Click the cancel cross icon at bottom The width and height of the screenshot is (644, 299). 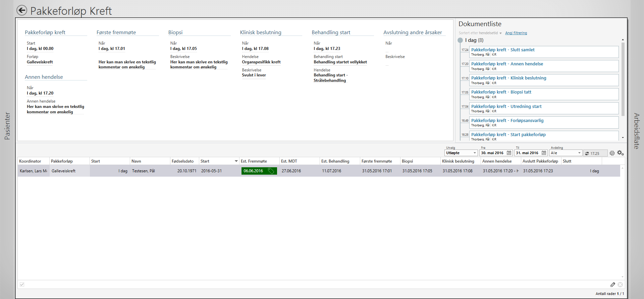coord(620,285)
